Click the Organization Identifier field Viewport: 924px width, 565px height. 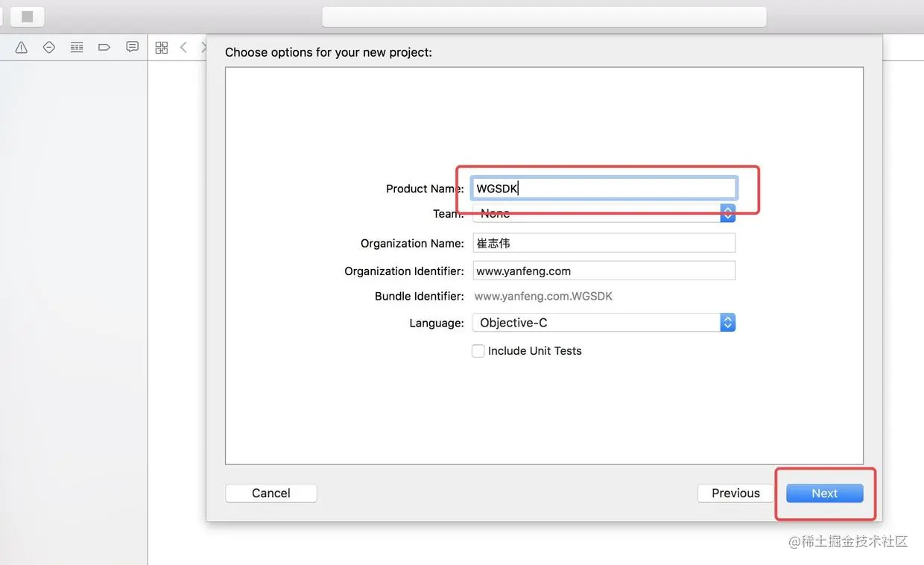tap(604, 271)
